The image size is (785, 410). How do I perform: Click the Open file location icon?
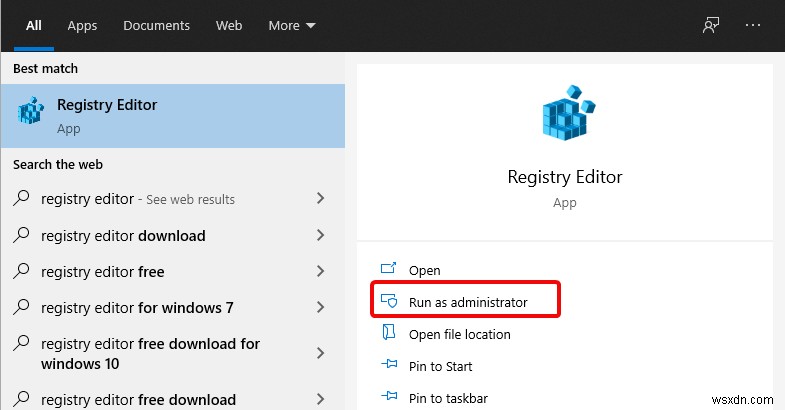coord(388,332)
